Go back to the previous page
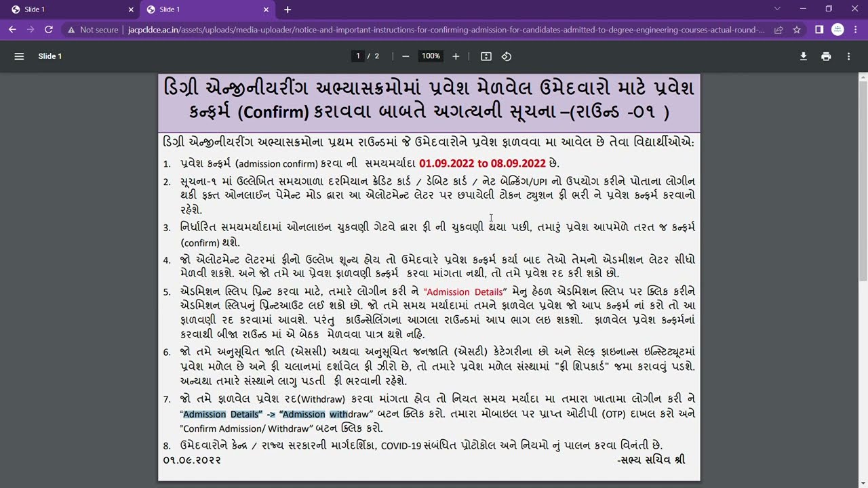The height and width of the screenshot is (488, 868). pos(12,30)
